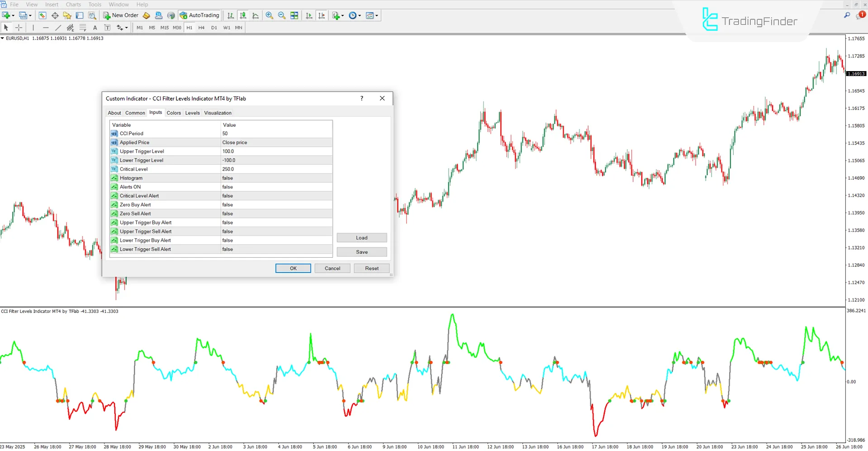Screen dimensions: 868x451
Task: Switch chart to candlestick display
Action: [242, 15]
